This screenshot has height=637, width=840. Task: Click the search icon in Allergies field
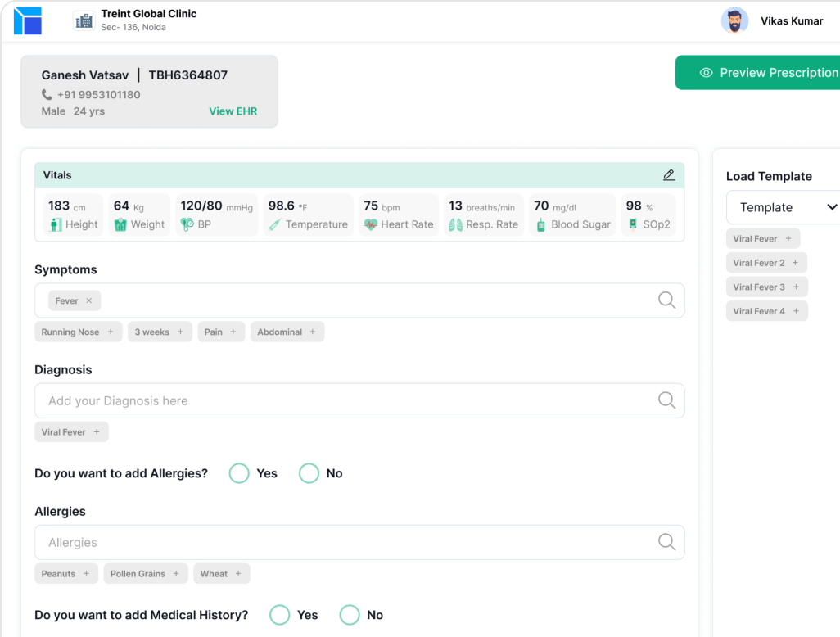coord(666,542)
